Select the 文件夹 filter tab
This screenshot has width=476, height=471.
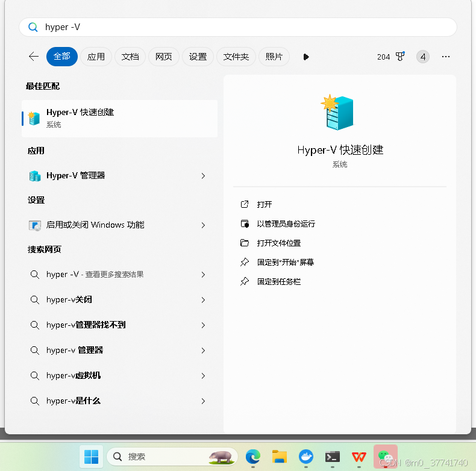(x=236, y=57)
